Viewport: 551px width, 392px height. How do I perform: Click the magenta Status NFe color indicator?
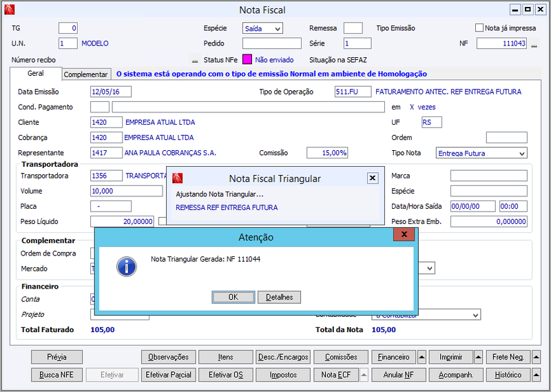coord(247,59)
